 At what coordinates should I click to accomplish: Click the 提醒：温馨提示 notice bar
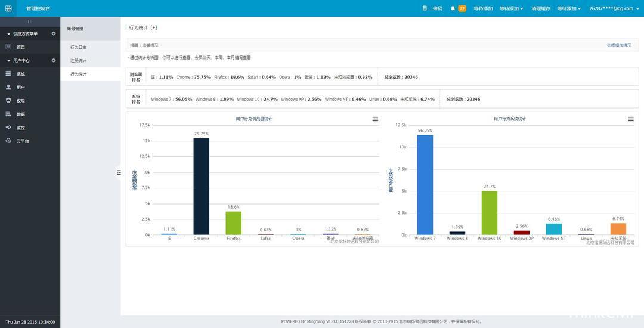pos(382,45)
